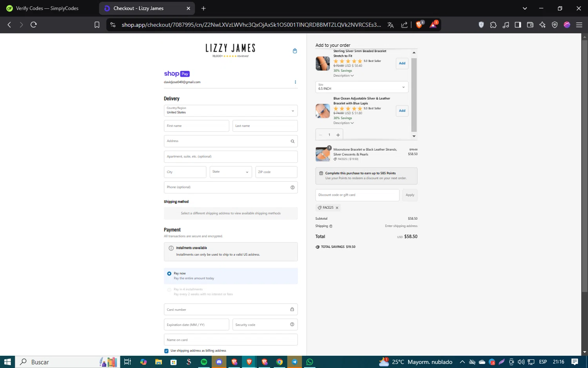
Task: Share this page via share icon
Action: pos(404,25)
